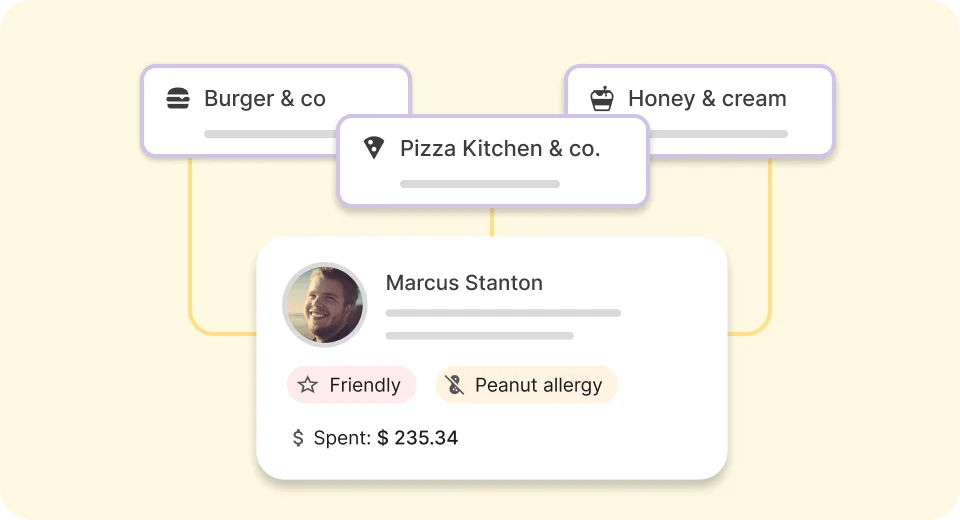Screen dimensions: 960x520
Task: Click the no-peanut icon in allergy tag
Action: tap(454, 385)
